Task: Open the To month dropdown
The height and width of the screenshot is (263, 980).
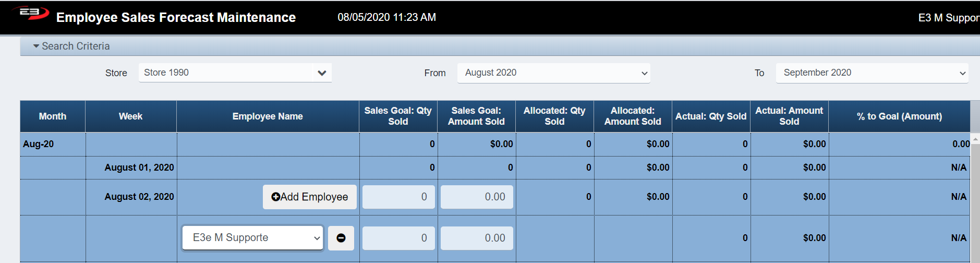Action: pyautogui.click(x=872, y=73)
